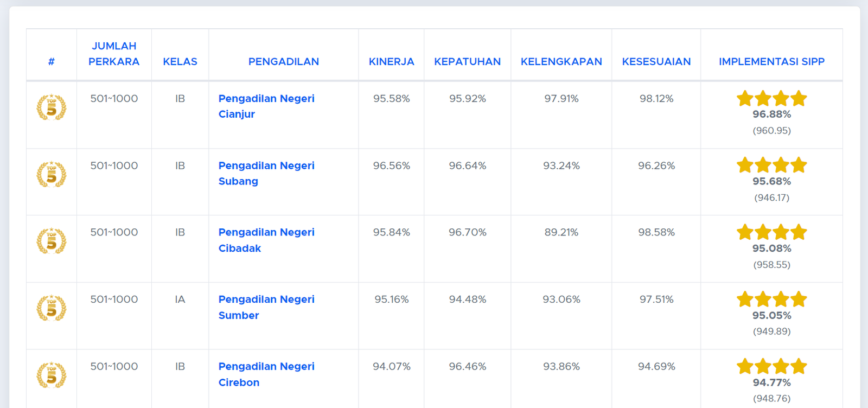The image size is (868, 408).
Task: Click the Top 5 badge for Cibadak
Action: click(x=52, y=241)
